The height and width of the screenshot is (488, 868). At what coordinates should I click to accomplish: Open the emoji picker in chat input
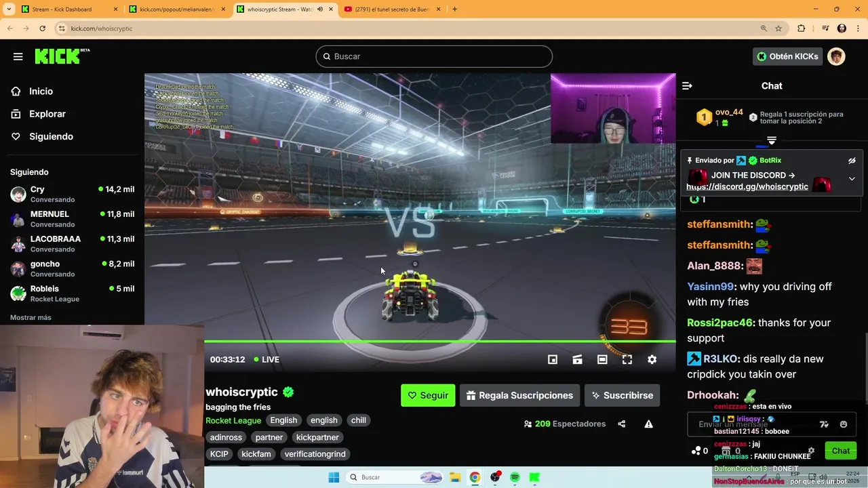pyautogui.click(x=844, y=424)
